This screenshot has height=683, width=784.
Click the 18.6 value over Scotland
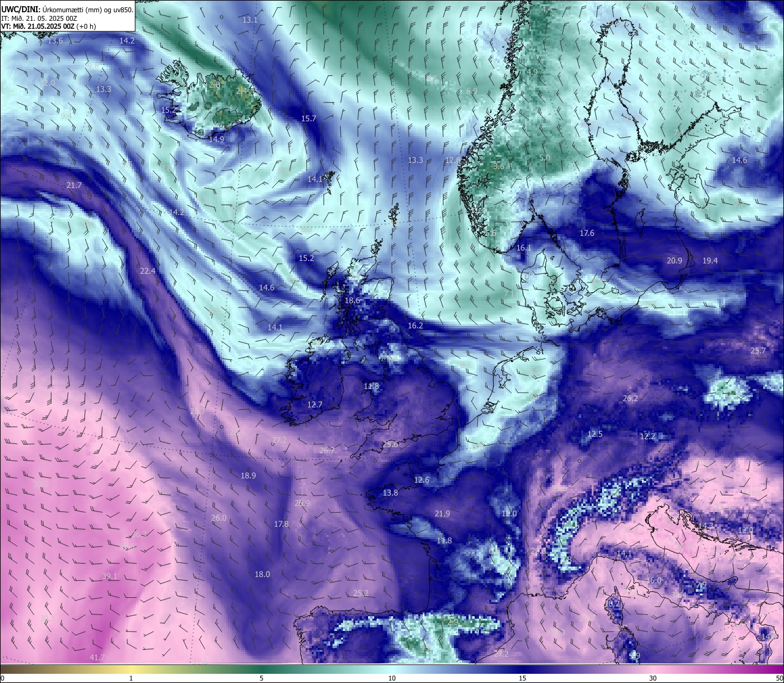click(x=352, y=300)
